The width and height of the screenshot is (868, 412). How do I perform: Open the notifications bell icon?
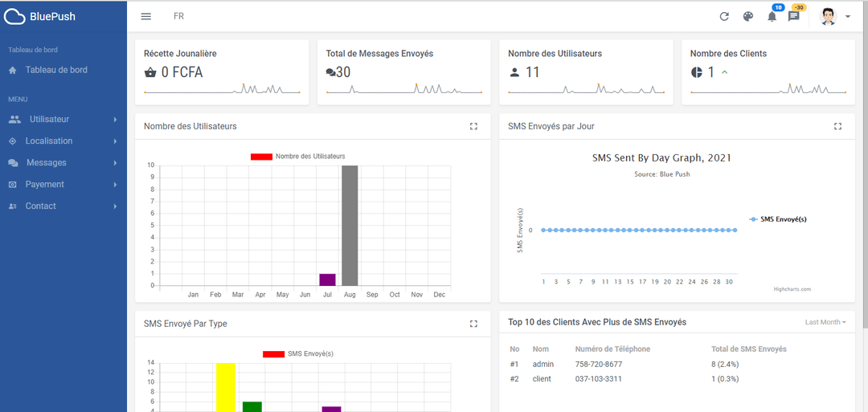click(x=772, y=16)
